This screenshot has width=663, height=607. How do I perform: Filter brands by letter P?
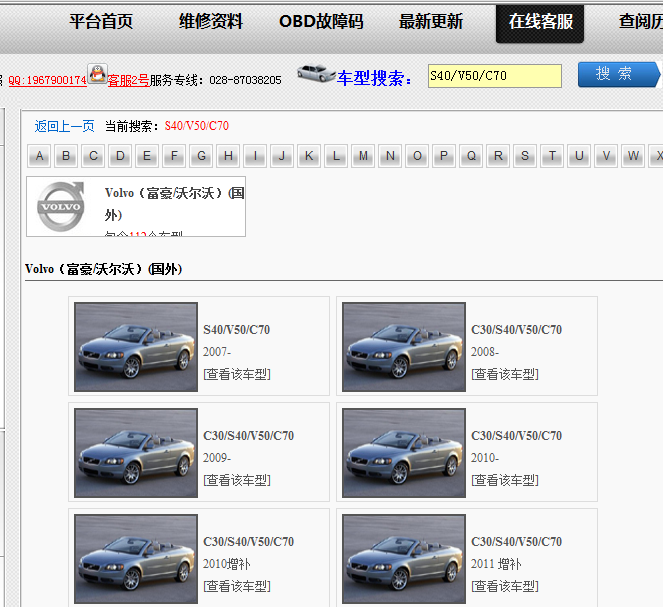tap(444, 156)
